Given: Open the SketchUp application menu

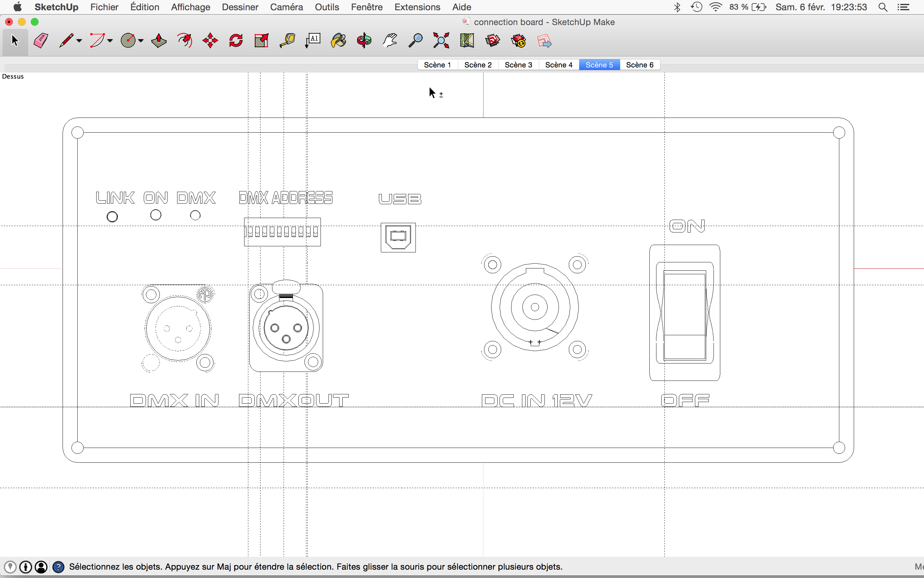Looking at the screenshot, I should coord(56,7).
